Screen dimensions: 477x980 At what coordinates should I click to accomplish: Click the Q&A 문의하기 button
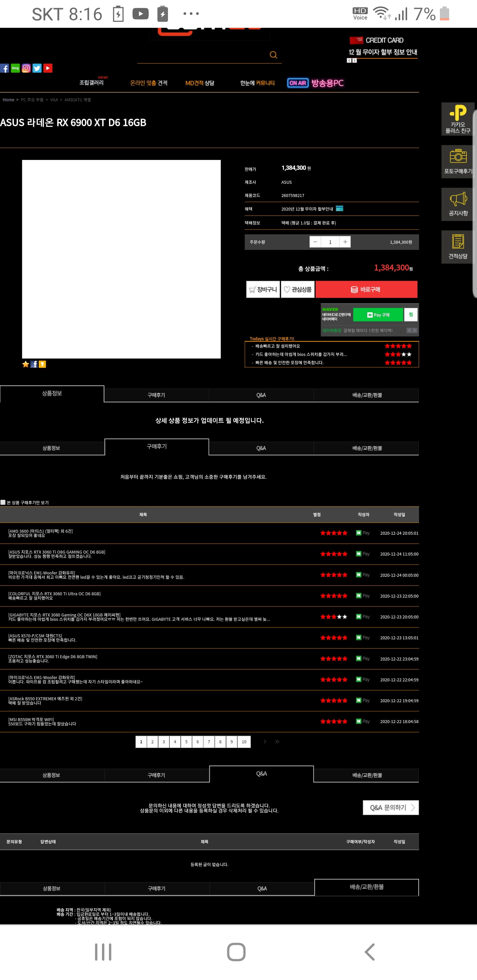tap(391, 808)
